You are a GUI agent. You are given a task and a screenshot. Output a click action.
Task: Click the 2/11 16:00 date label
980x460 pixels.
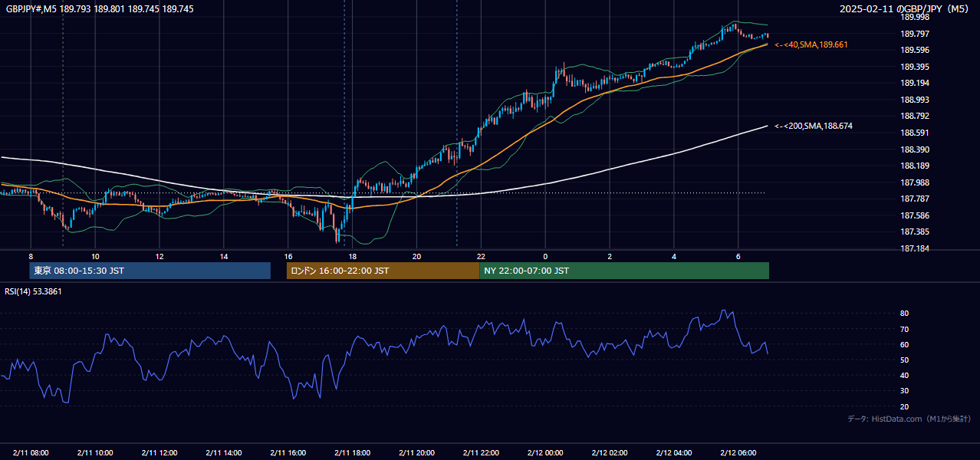point(288,452)
